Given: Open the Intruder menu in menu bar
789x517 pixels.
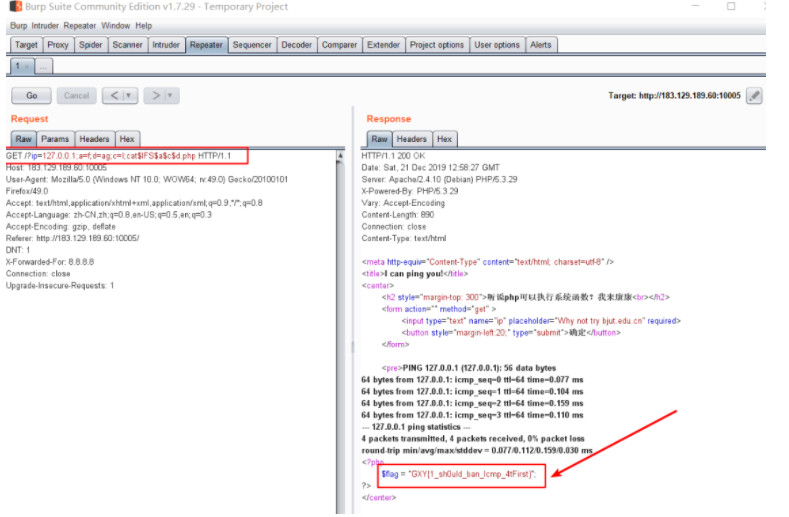Looking at the screenshot, I should point(45,26).
